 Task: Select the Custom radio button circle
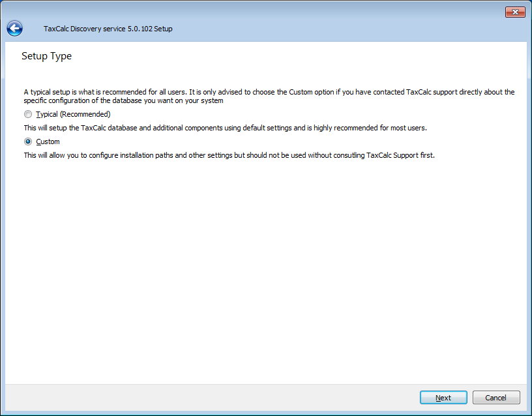tap(28, 141)
